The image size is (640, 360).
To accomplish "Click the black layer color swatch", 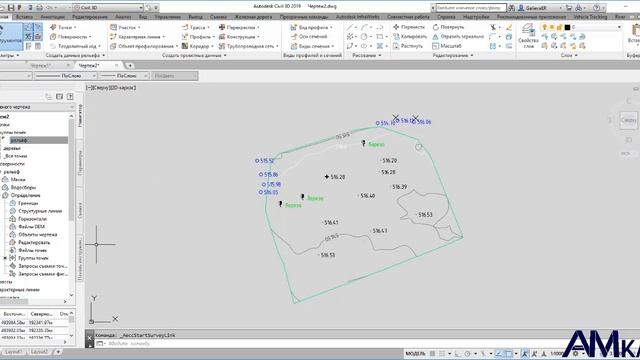I will tap(567, 27).
